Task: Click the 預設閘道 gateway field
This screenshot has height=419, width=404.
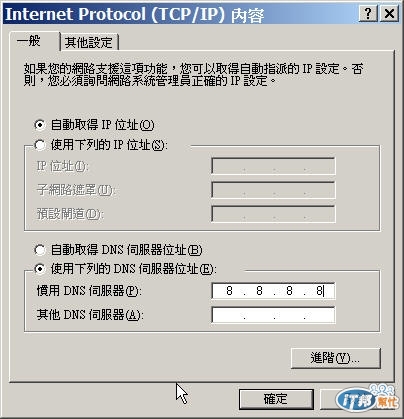Action: (273, 214)
